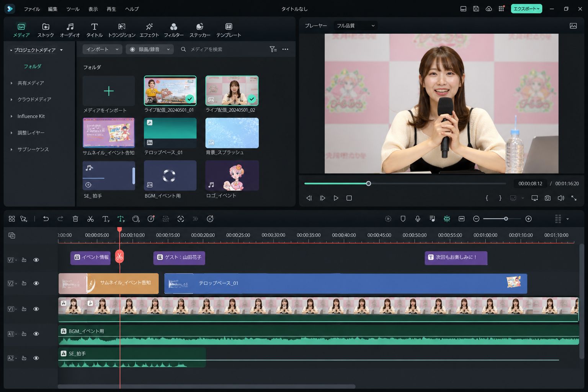Take a snapshot with the camera icon
588x392 pixels.
pos(548,198)
